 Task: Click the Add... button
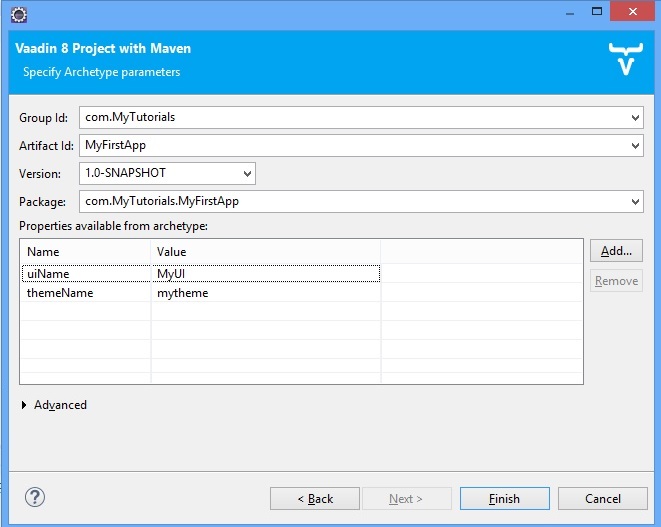(x=616, y=251)
